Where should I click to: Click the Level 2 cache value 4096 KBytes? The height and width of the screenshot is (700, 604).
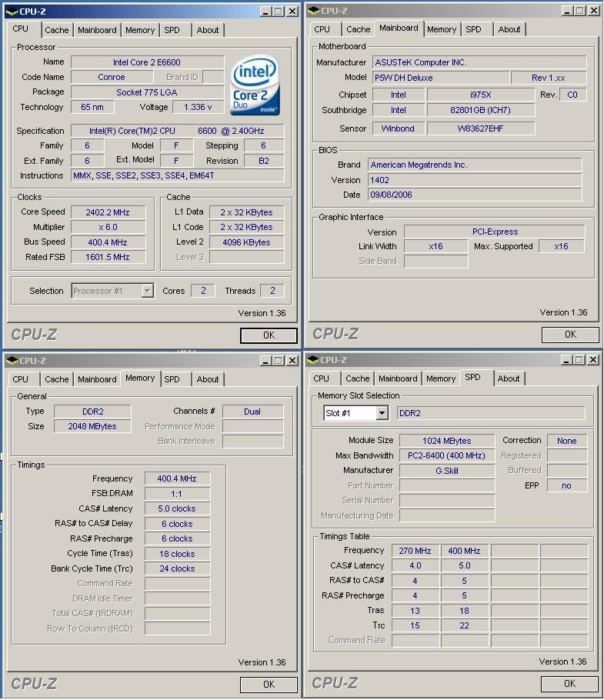(x=246, y=242)
